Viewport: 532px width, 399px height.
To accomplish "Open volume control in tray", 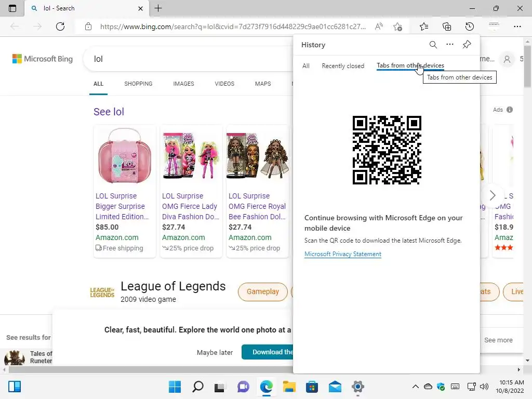I will (484, 387).
